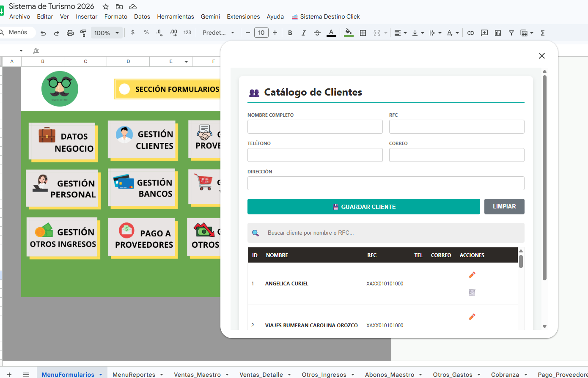The image size is (588, 378).
Task: Open the Sistema Destino Click menu
Action: click(x=326, y=16)
